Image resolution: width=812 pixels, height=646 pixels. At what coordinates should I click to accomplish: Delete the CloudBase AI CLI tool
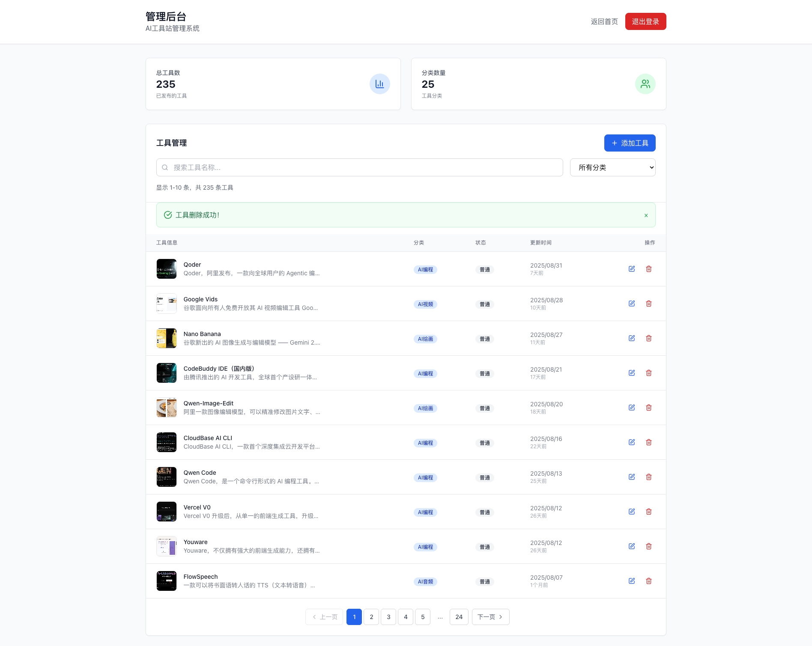649,442
